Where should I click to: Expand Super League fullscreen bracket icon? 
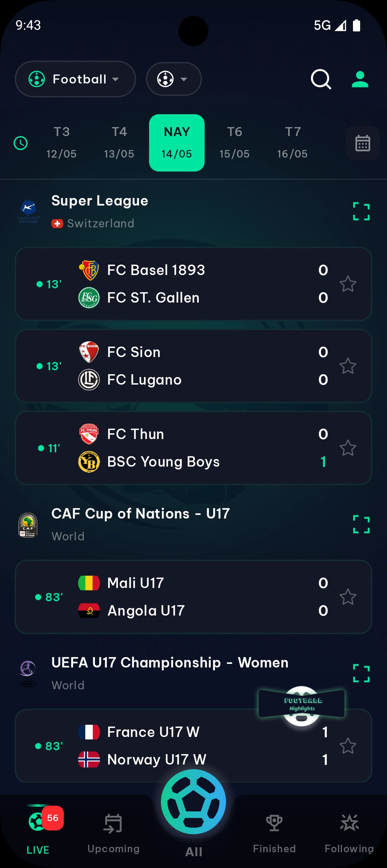pyautogui.click(x=361, y=211)
